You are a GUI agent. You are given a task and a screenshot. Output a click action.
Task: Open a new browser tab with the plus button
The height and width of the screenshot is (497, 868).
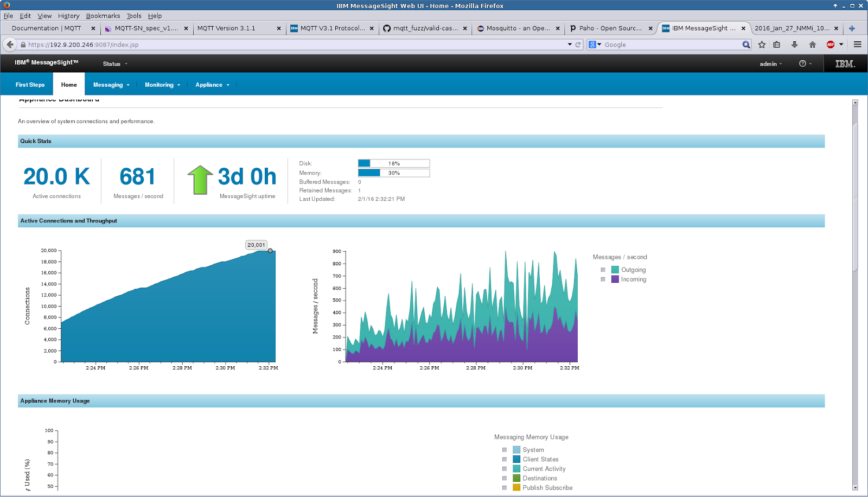[x=853, y=28]
